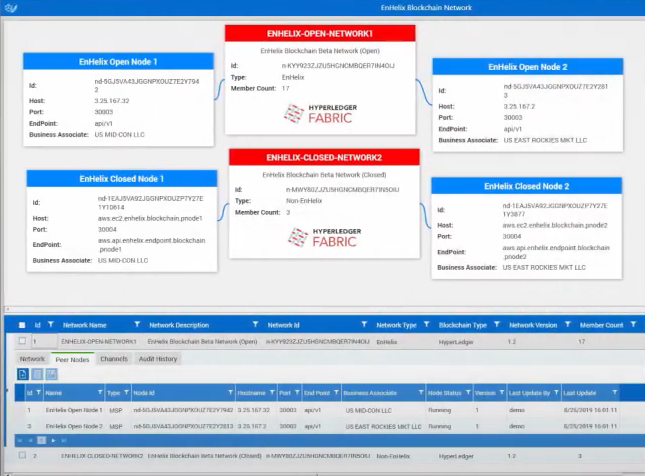Click the second Peer Nodes toolbar icon
The width and height of the screenshot is (645, 476).
coord(35,373)
